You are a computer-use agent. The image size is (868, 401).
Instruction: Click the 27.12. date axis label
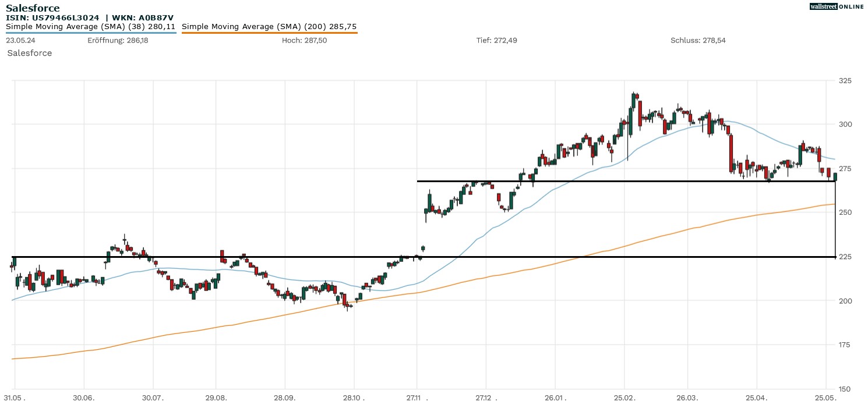click(486, 397)
